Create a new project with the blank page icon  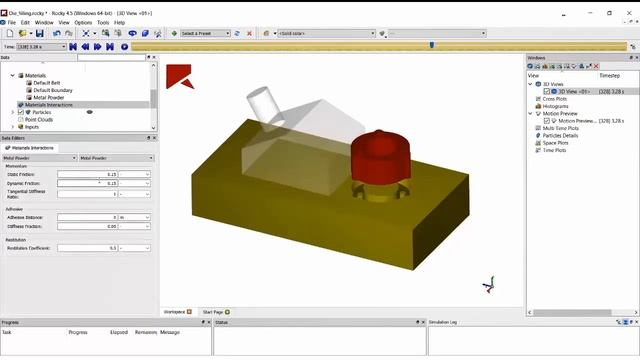[10, 33]
